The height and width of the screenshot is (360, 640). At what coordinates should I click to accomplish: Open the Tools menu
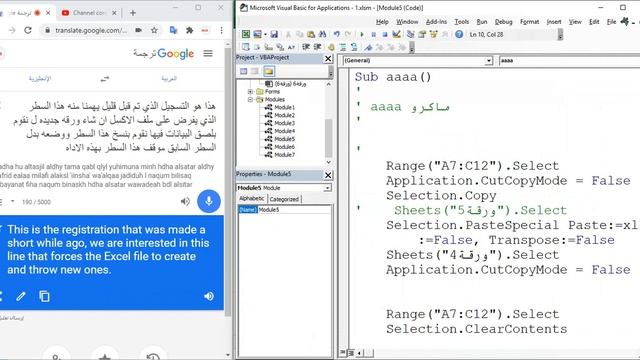click(461, 22)
